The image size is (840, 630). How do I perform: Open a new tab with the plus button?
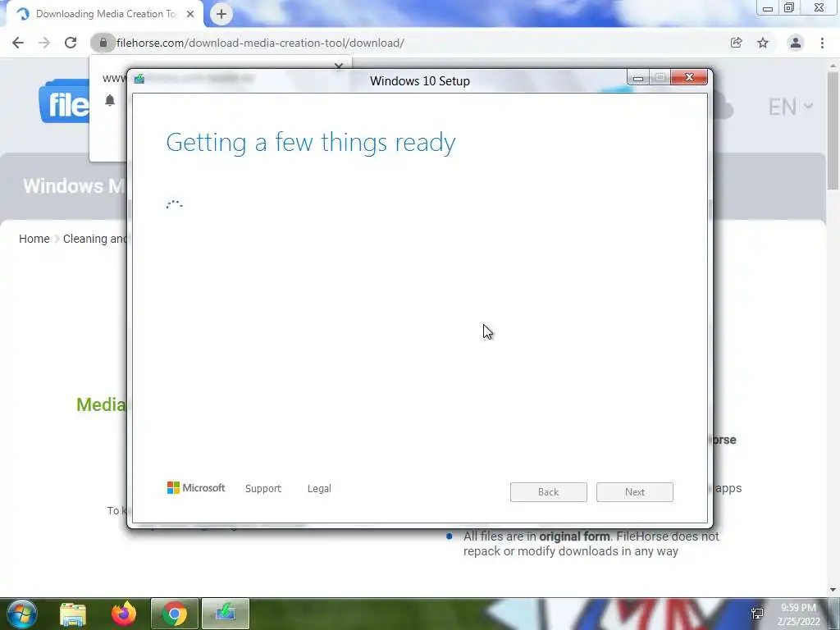221,14
